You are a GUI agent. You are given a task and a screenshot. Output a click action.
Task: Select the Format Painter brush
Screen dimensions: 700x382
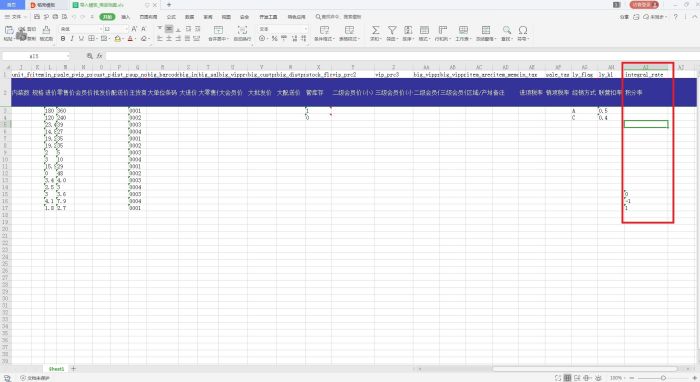pos(46,30)
